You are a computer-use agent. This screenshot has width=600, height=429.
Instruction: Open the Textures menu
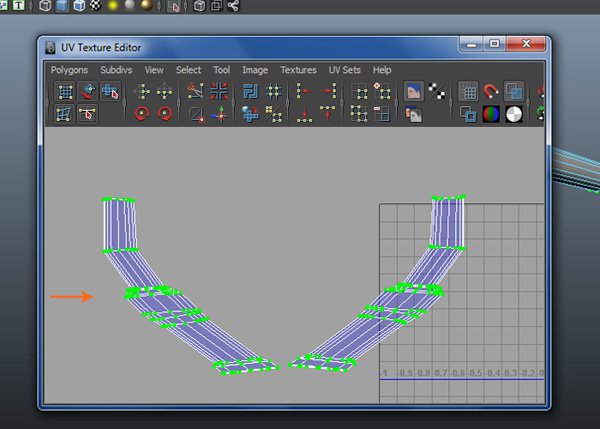click(x=298, y=70)
